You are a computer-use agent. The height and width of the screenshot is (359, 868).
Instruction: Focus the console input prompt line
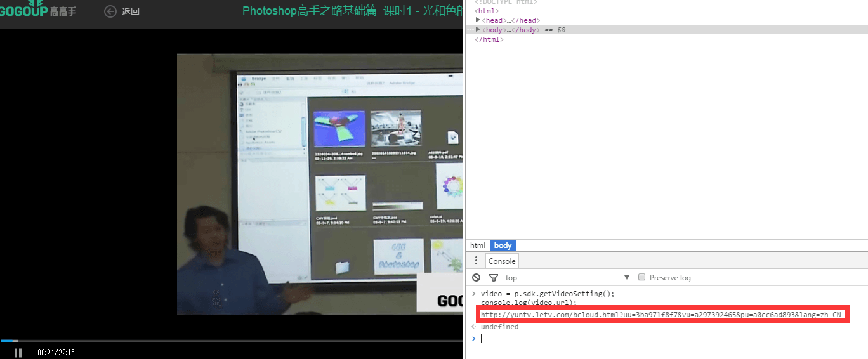(666, 339)
